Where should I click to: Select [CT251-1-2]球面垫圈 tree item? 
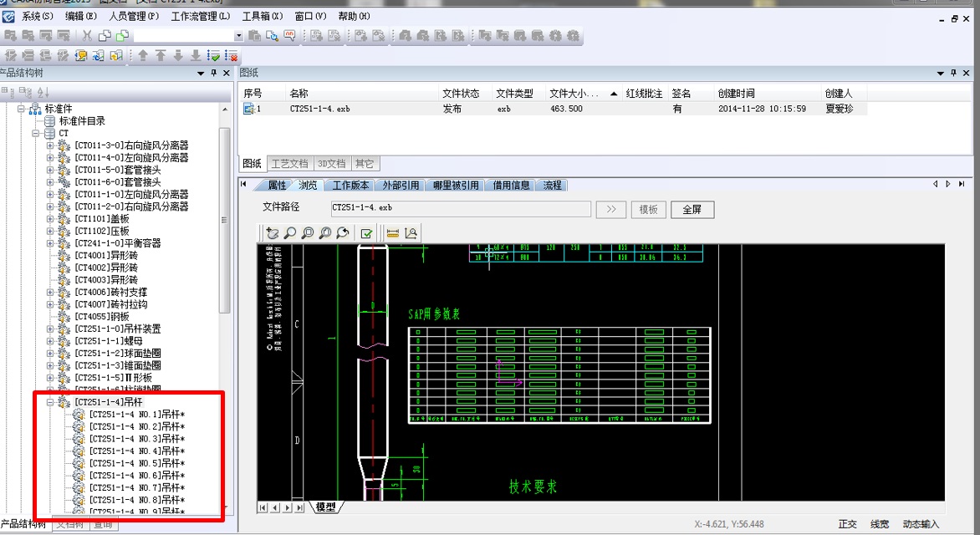point(118,353)
